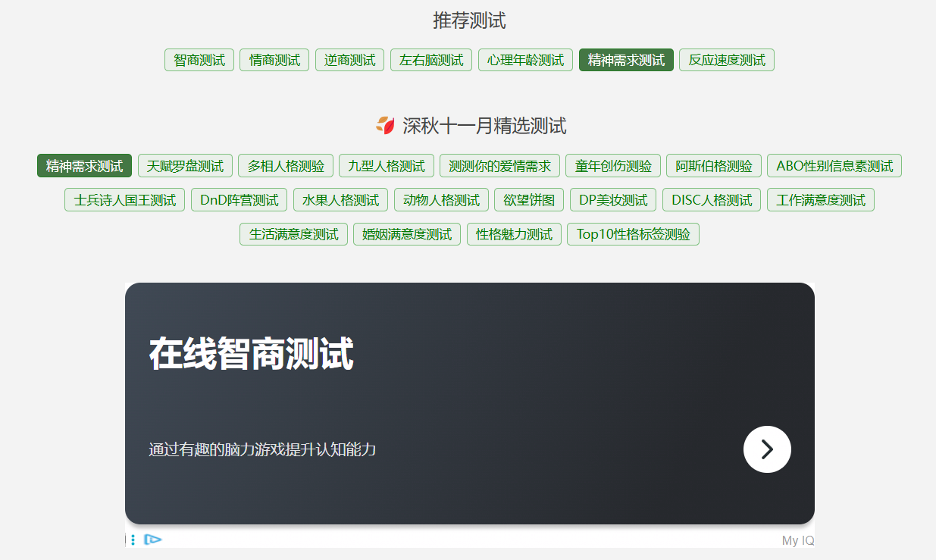Open 九型人格测试
The width and height of the screenshot is (936, 560).
(x=387, y=166)
